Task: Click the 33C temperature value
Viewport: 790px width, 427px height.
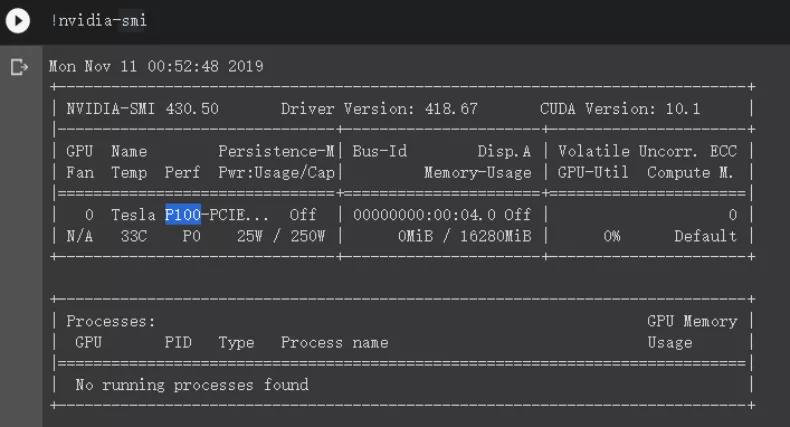Action: (133, 237)
